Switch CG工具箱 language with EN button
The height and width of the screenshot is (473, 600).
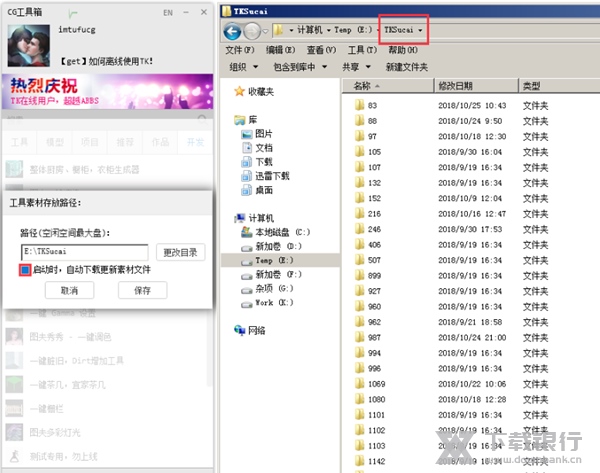tap(168, 13)
